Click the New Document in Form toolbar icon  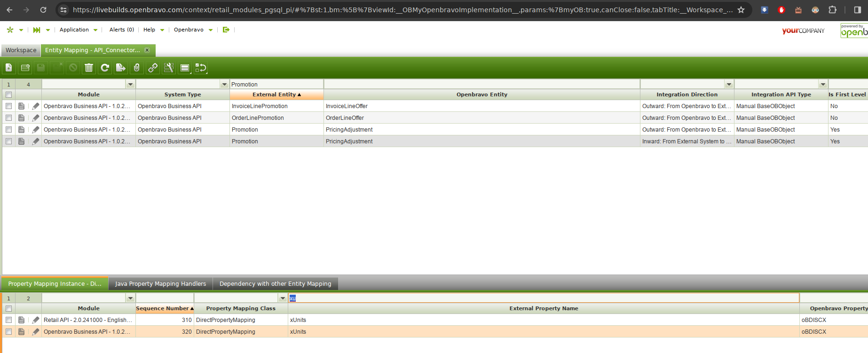coord(9,68)
